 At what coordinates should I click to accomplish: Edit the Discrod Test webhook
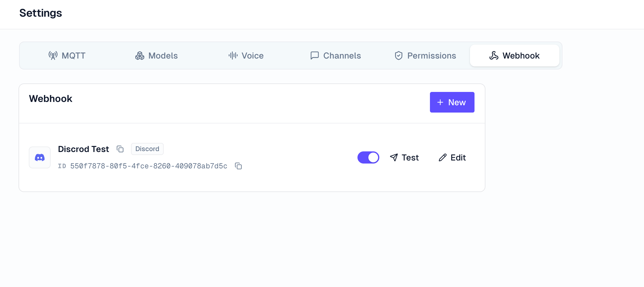[452, 157]
